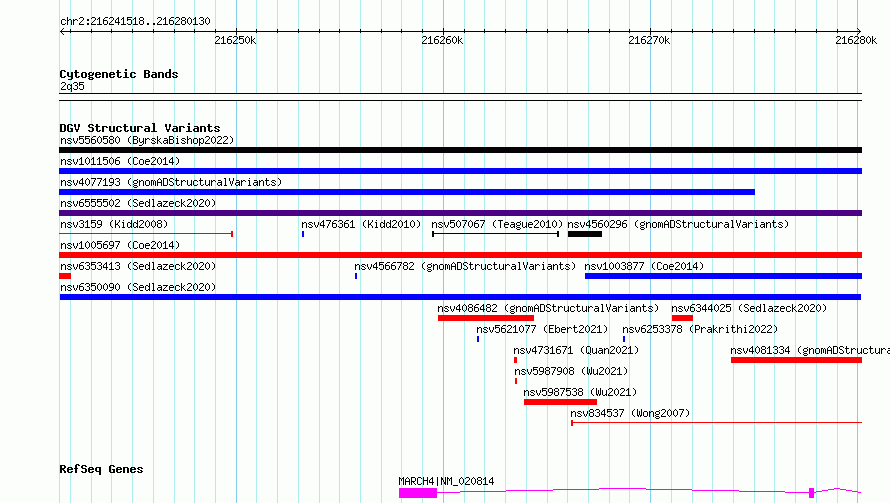Open variant nsv5987908 (Wu2021) label
This screenshot has width=890, height=503.
coord(571,371)
